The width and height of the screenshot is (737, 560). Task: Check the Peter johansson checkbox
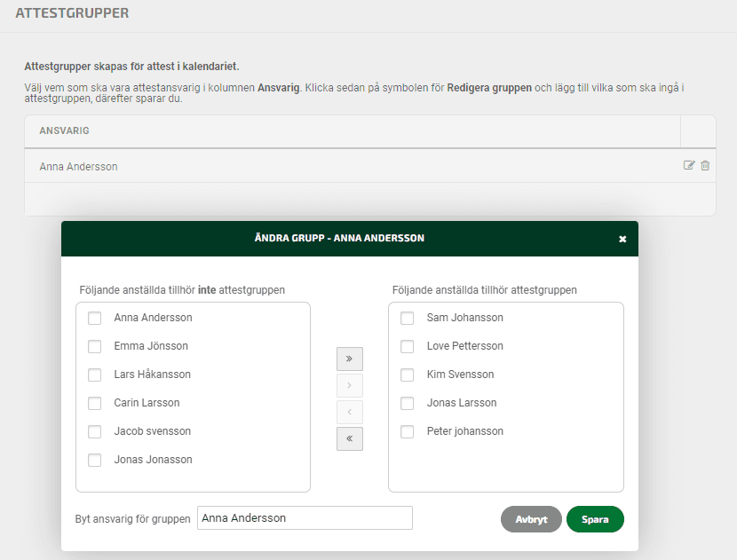pyautogui.click(x=407, y=431)
